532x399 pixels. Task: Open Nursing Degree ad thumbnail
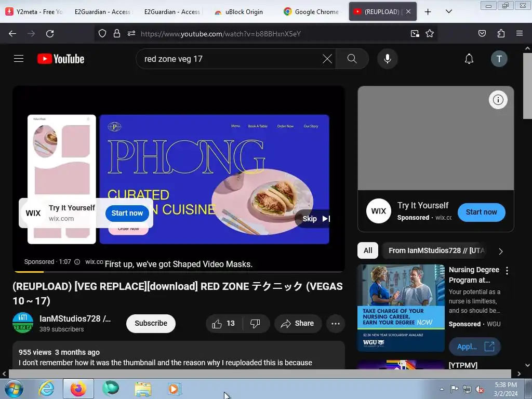pyautogui.click(x=401, y=308)
